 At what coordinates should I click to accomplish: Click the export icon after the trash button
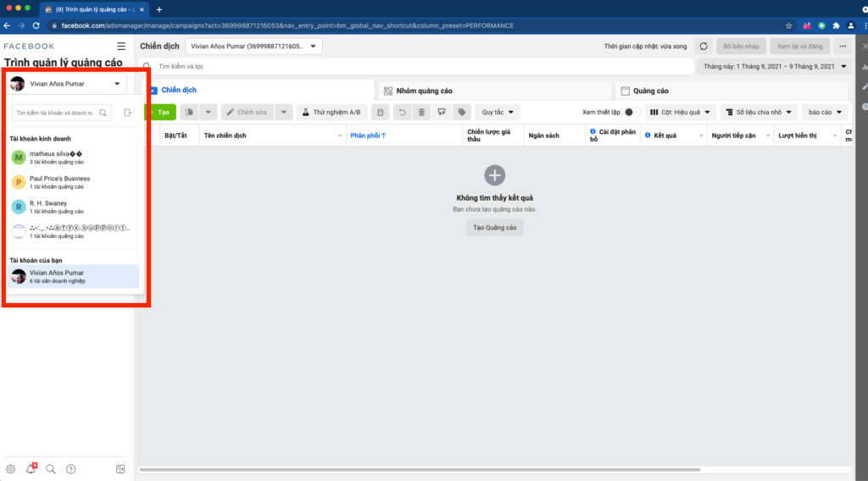click(x=442, y=113)
